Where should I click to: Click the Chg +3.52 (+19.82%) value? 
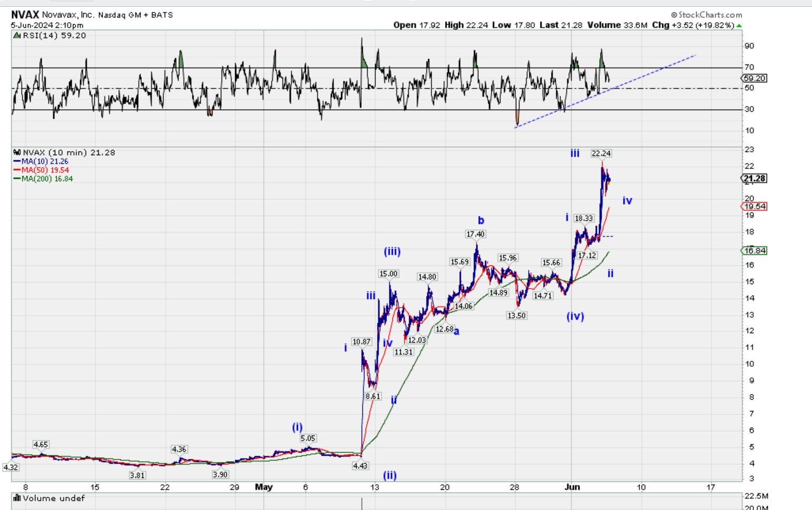coord(693,25)
